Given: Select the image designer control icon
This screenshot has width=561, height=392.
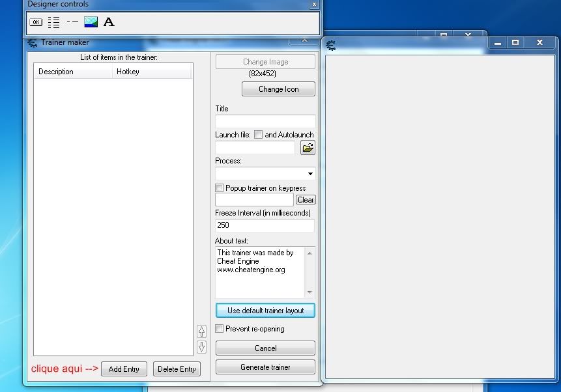Looking at the screenshot, I should 91,22.
